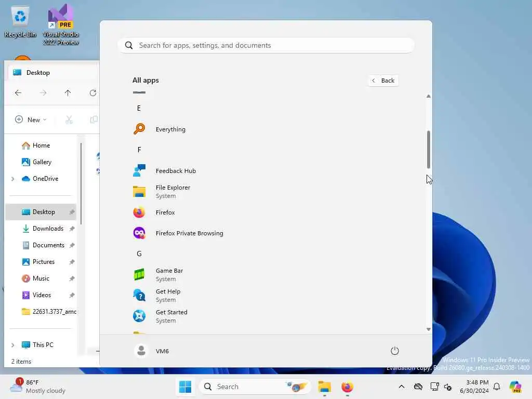Click the All apps scroll up arrow
The width and height of the screenshot is (532, 399).
pos(429,96)
